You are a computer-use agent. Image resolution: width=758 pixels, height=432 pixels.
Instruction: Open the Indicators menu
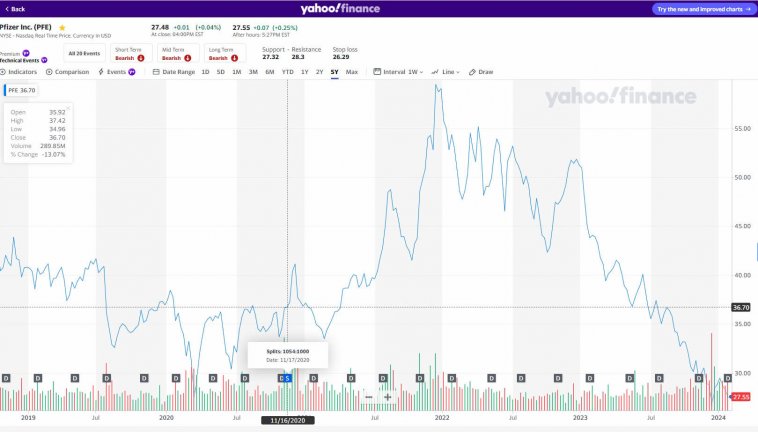click(x=19, y=72)
